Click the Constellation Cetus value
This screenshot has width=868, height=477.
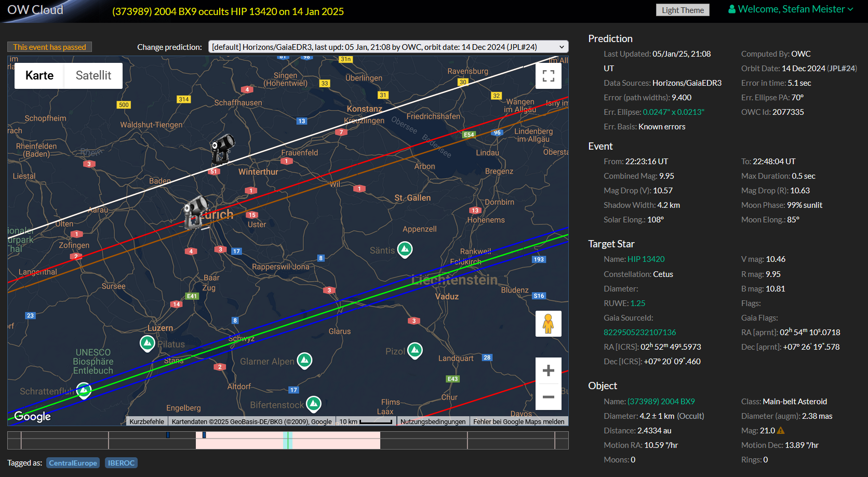coord(663,274)
